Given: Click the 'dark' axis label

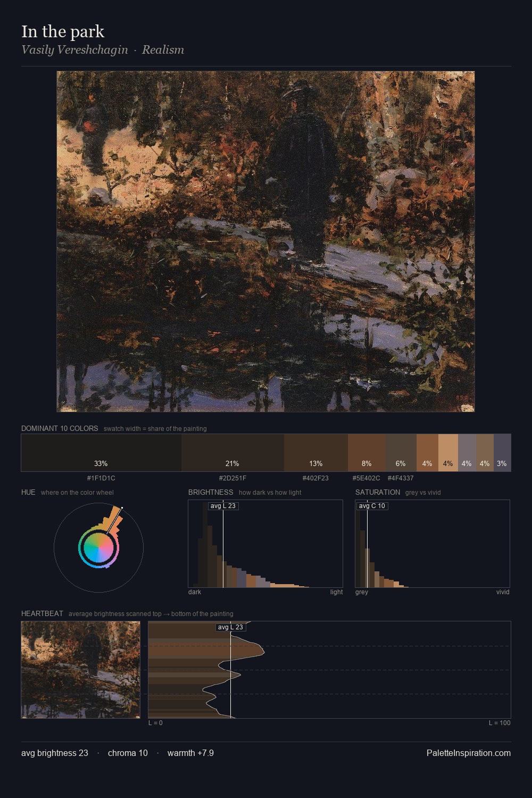Looking at the screenshot, I should click(x=195, y=592).
